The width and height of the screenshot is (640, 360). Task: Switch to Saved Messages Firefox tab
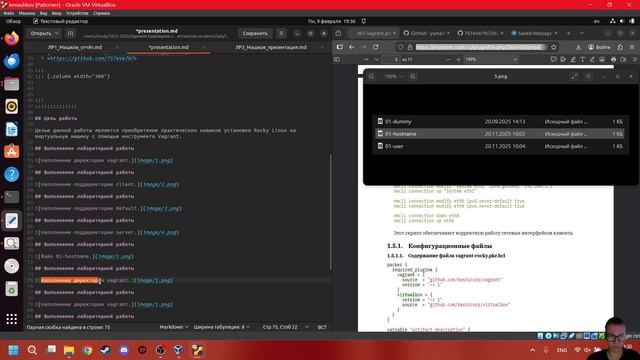(x=534, y=33)
